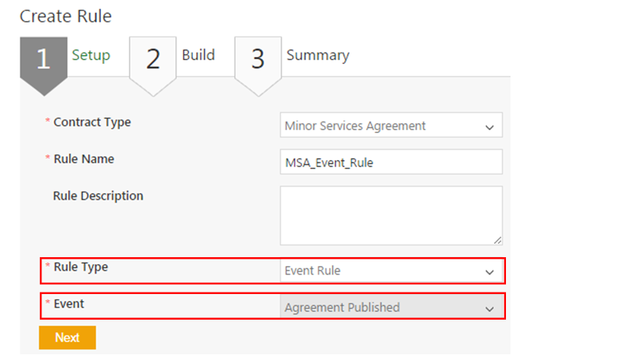
Task: Switch to the Setup step tab
Action: [x=91, y=55]
